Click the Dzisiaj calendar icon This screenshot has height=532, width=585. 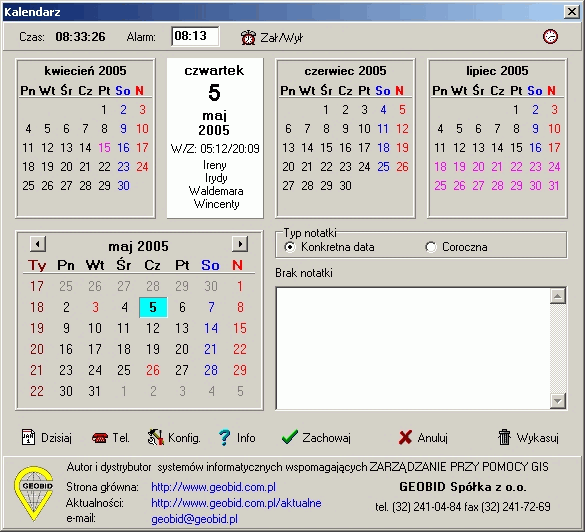click(29, 437)
